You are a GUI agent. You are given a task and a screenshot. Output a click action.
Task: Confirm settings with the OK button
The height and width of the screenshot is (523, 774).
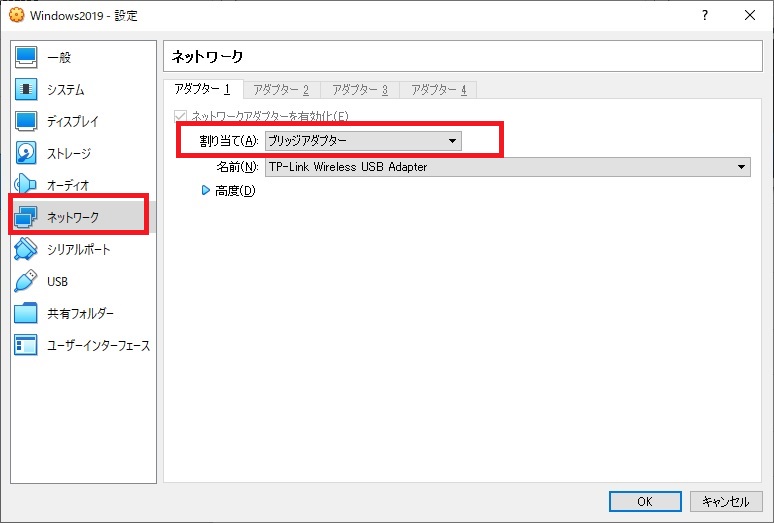[x=645, y=501]
